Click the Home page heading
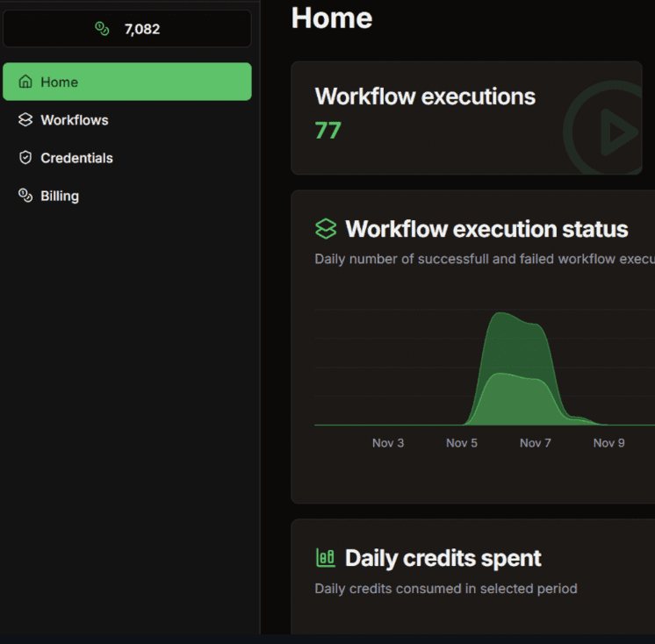This screenshot has height=644, width=655. [332, 18]
